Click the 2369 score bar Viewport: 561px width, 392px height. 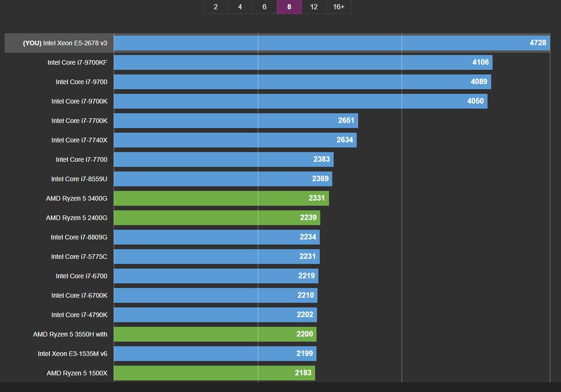(x=223, y=179)
